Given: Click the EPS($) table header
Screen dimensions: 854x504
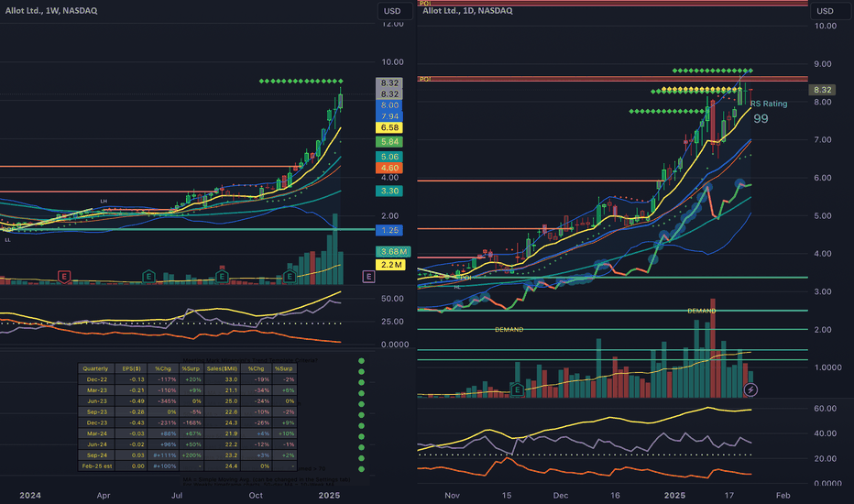Looking at the screenshot, I should (131, 369).
